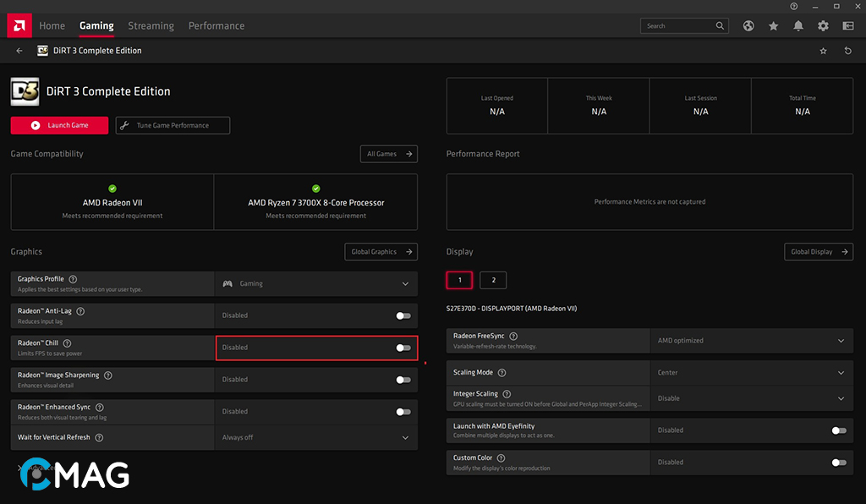Open the favorites star in top bar
Screen dimensions: 866x504
pyautogui.click(x=773, y=26)
